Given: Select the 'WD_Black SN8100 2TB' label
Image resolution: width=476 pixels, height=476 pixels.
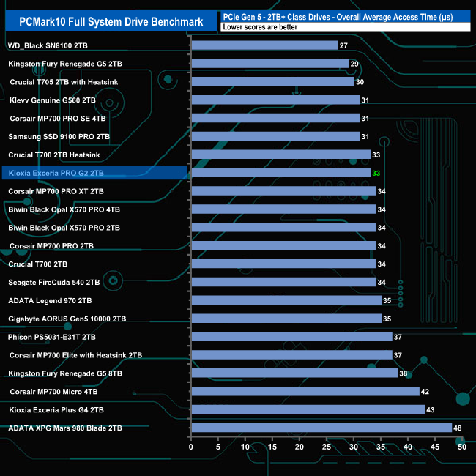Looking at the screenshot, I should [48, 45].
